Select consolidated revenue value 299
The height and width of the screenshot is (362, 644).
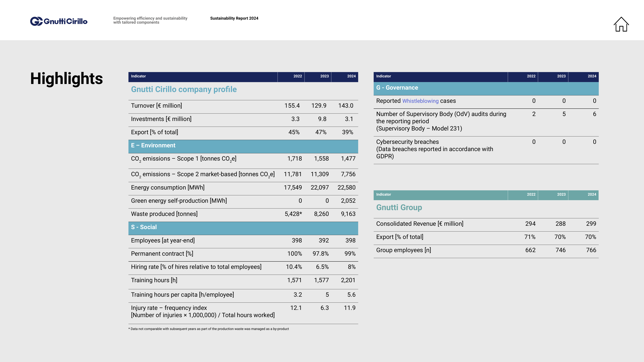pyautogui.click(x=591, y=224)
